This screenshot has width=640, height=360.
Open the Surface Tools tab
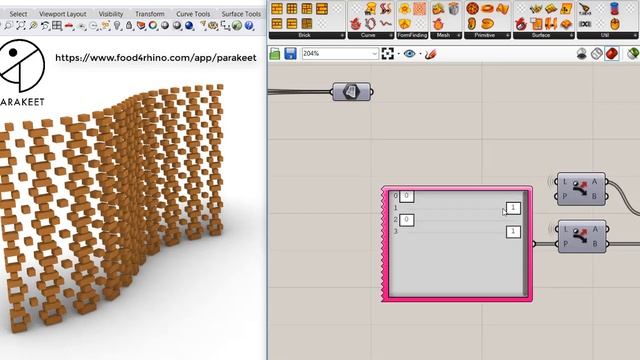pyautogui.click(x=241, y=14)
